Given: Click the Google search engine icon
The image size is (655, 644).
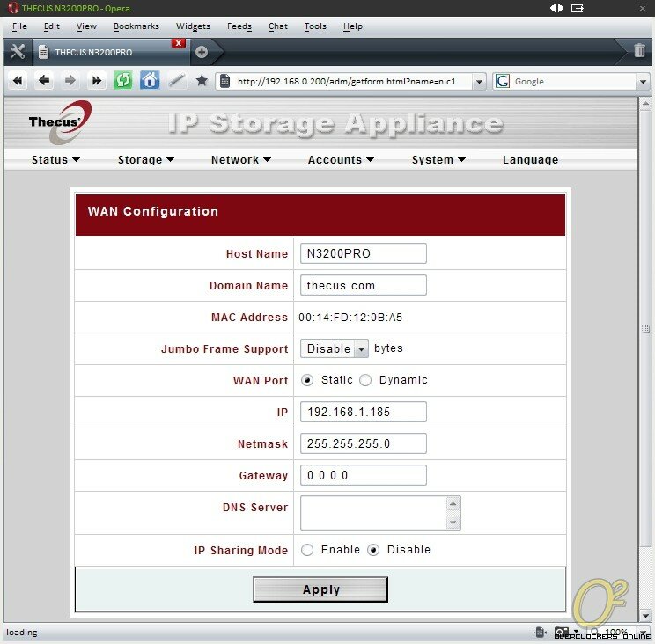Looking at the screenshot, I should tap(502, 81).
